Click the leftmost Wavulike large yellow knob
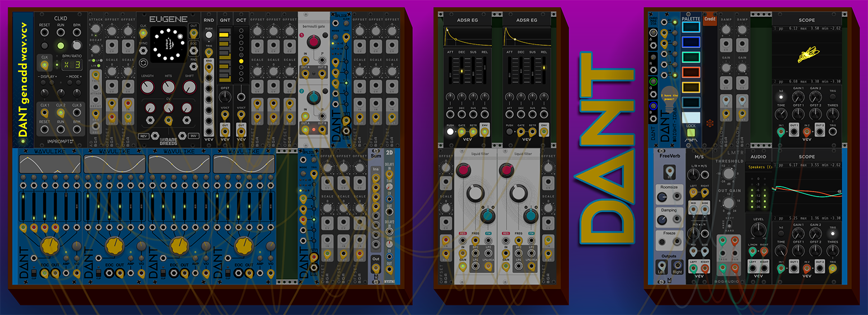 point(50,245)
